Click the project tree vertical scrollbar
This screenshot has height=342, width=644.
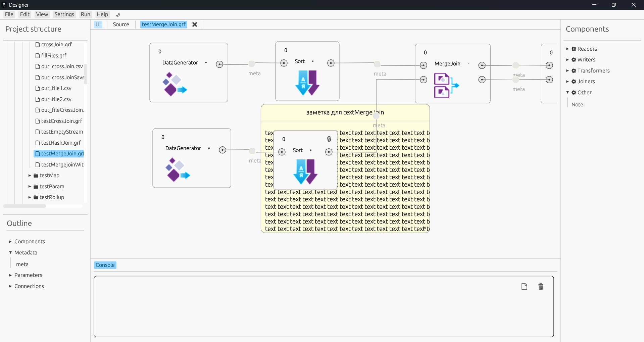click(86, 74)
